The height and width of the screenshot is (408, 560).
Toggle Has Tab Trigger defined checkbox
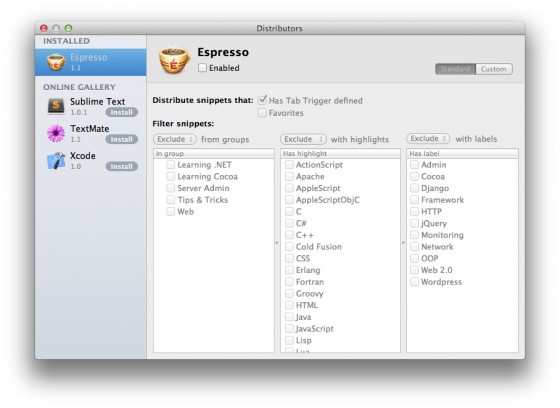262,100
